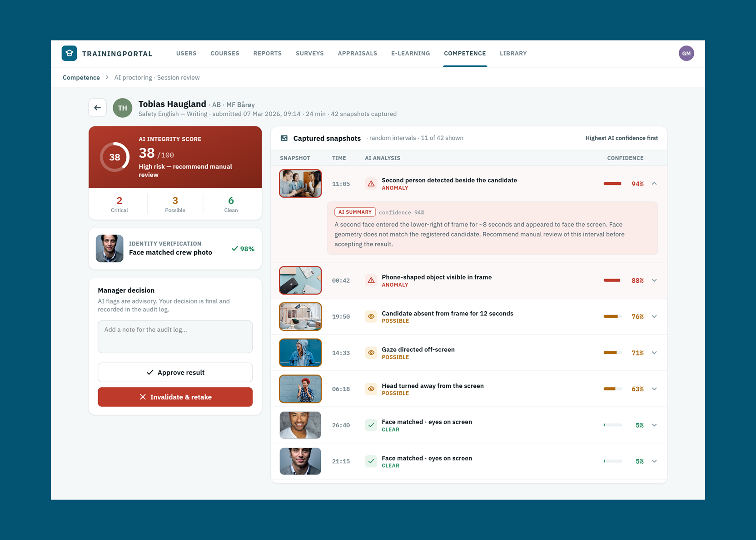Click the check icon in the 26:40 row
The height and width of the screenshot is (540, 756).
pos(371,425)
